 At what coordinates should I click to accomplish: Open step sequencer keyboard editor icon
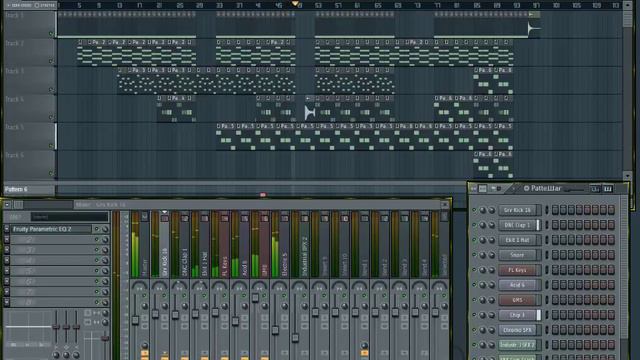[608, 189]
